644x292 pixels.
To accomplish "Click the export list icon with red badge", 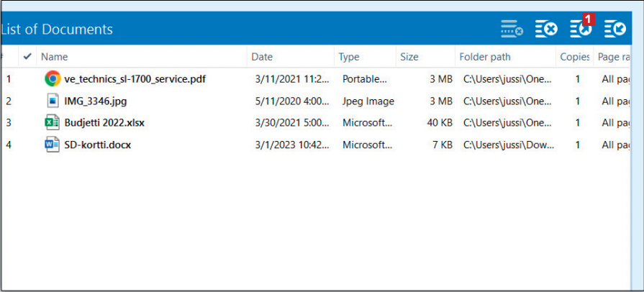I will (x=581, y=29).
